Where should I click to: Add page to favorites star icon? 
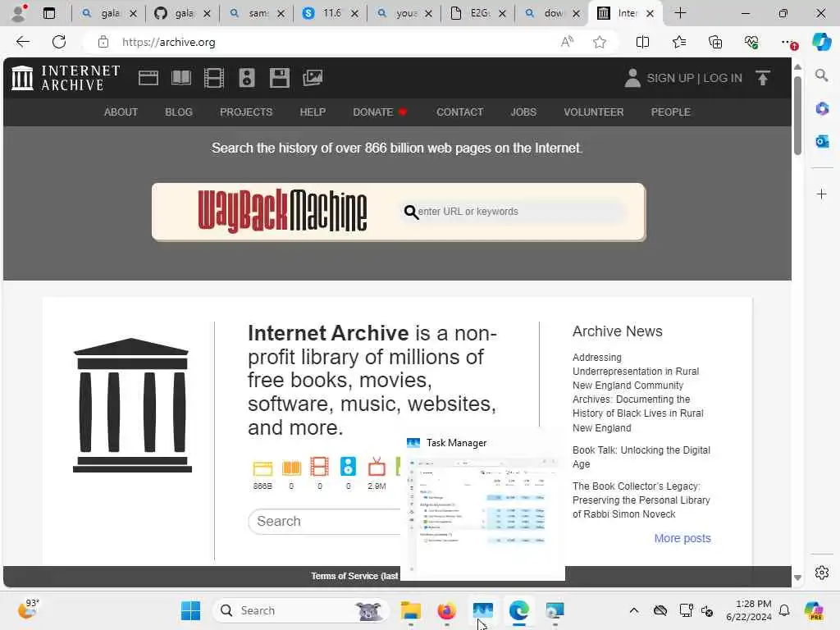pyautogui.click(x=600, y=43)
